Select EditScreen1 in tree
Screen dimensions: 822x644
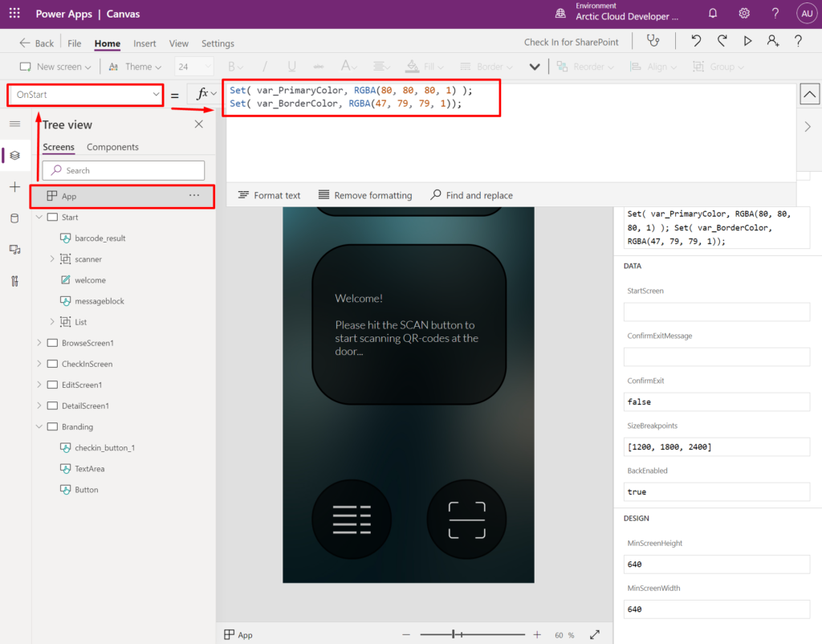pos(82,385)
